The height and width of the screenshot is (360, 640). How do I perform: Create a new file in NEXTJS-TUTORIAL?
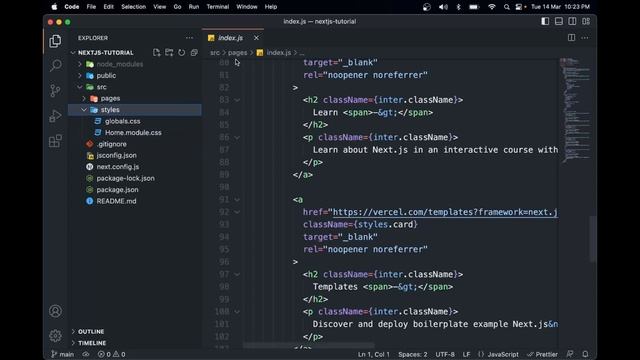tap(156, 53)
